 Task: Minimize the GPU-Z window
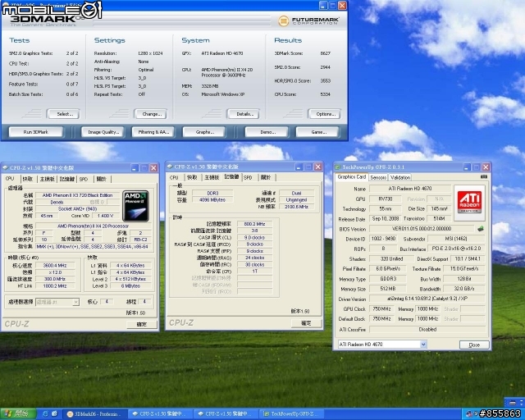coord(467,167)
